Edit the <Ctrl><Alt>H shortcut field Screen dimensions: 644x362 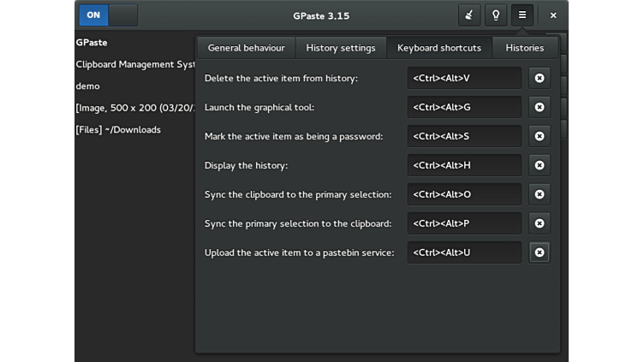point(464,166)
